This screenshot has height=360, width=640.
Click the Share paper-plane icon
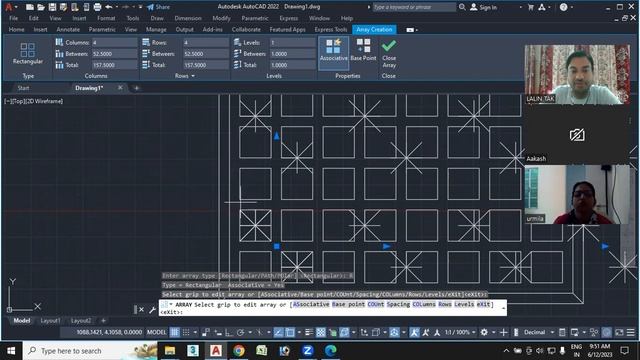(x=151, y=7)
